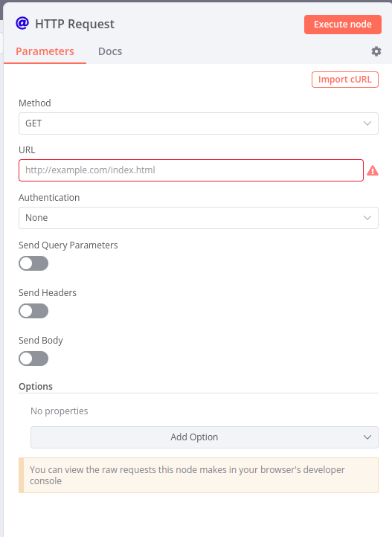This screenshot has height=537, width=392.
Task: Click the developer console notice box
Action: point(199,475)
